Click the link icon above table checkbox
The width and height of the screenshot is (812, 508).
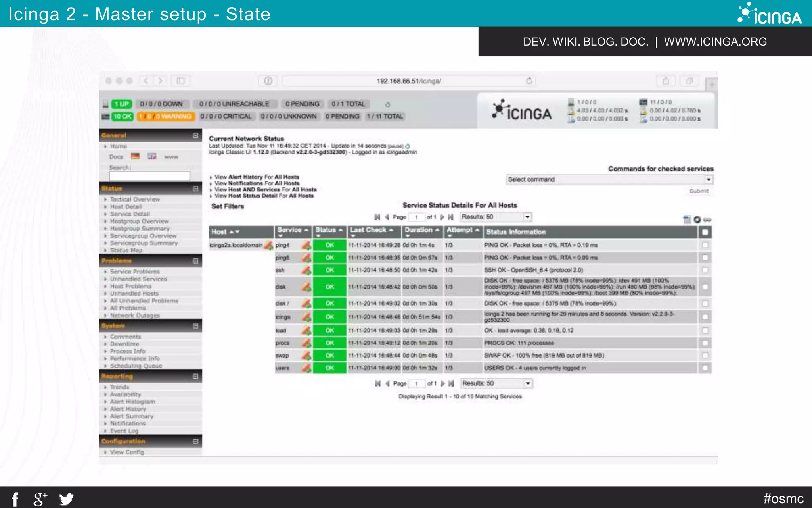click(707, 219)
